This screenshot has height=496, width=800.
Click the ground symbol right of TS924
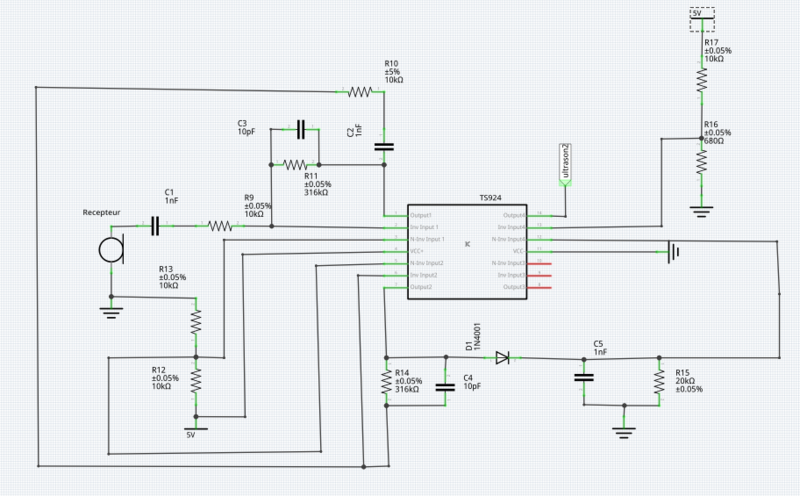click(675, 251)
